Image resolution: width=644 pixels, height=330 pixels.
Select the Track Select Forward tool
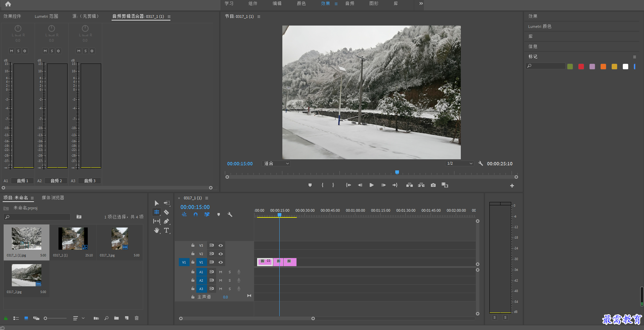[x=167, y=203]
